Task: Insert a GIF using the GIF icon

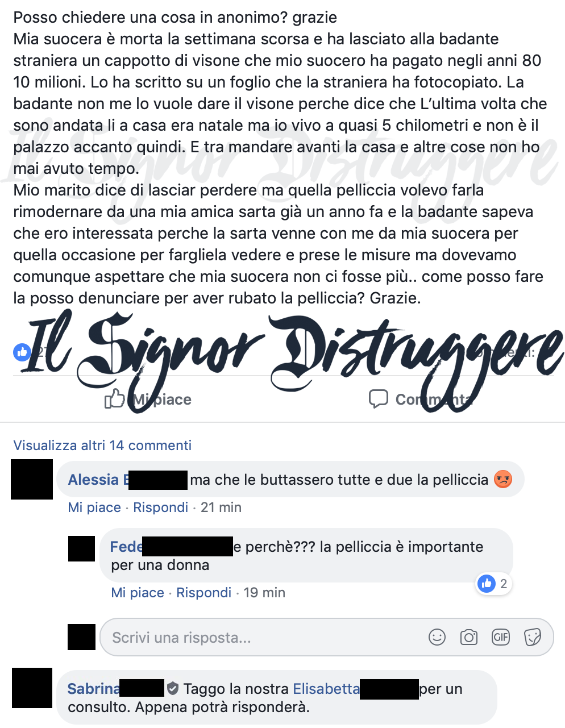Action: click(501, 637)
